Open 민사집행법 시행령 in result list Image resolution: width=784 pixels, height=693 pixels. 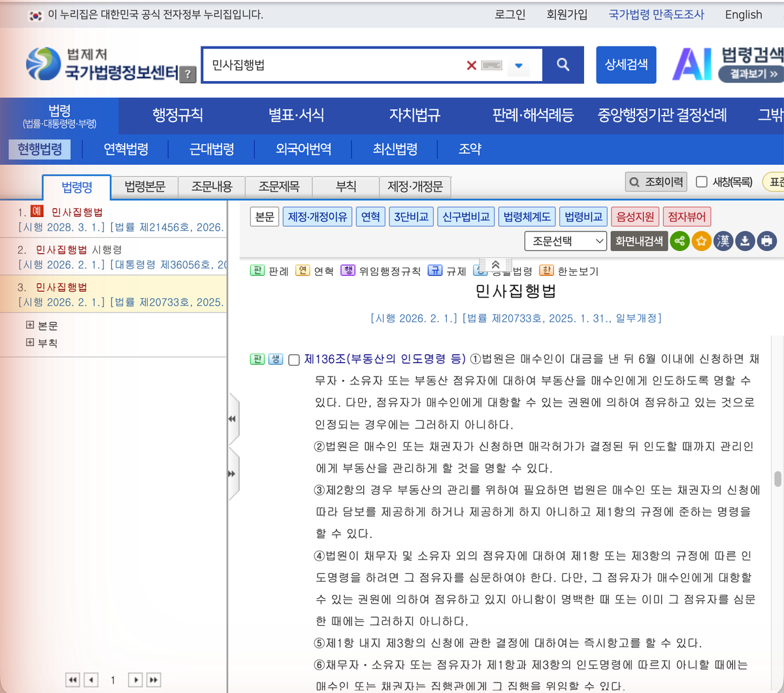point(78,250)
